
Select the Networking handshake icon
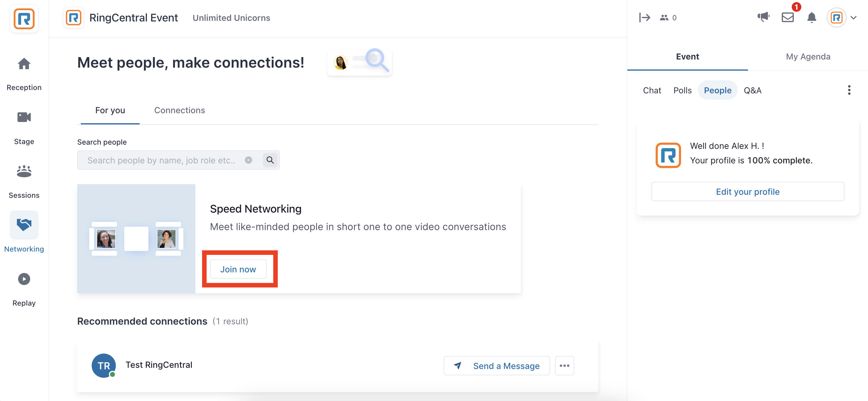click(24, 225)
